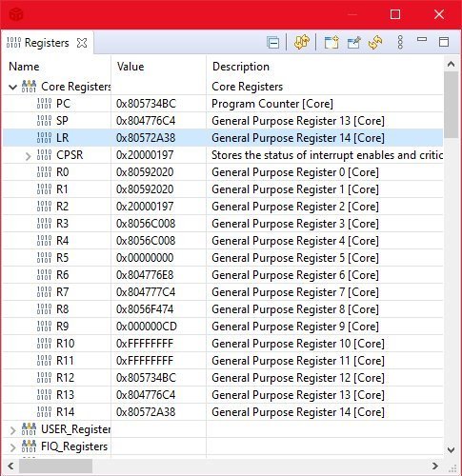Click the R12 value 0x805734BC
Image resolution: width=462 pixels, height=476 pixels.
(146, 378)
